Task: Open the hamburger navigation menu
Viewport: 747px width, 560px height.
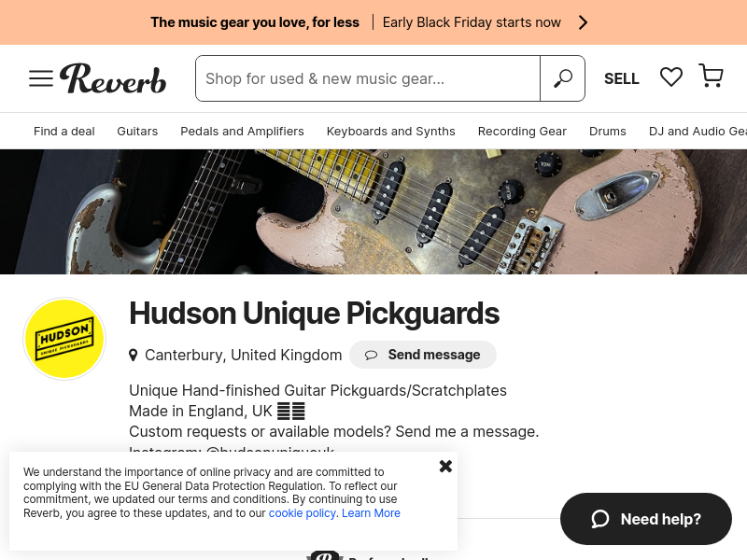Action: tap(40, 78)
